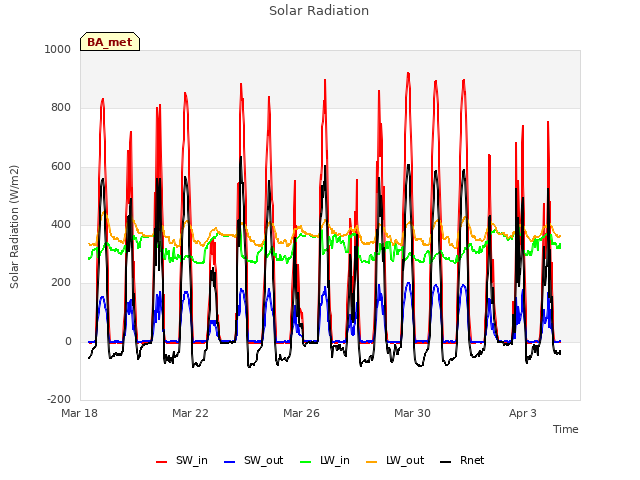Click the black Rnet legend color marker
Viewport: 640px width, 480px height.
[x=446, y=462]
